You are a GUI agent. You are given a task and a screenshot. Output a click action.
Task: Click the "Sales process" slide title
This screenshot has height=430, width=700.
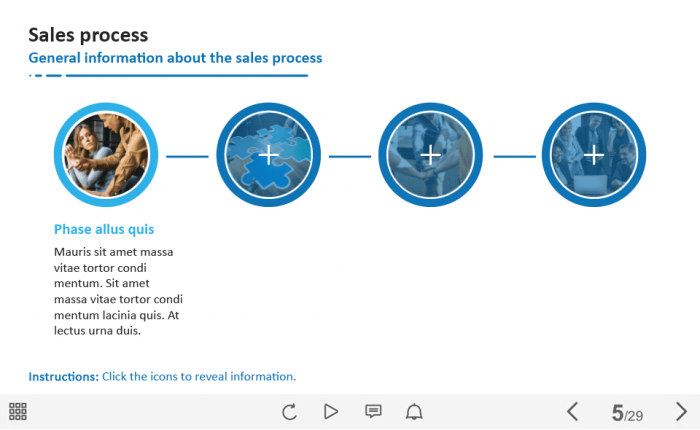click(x=88, y=36)
